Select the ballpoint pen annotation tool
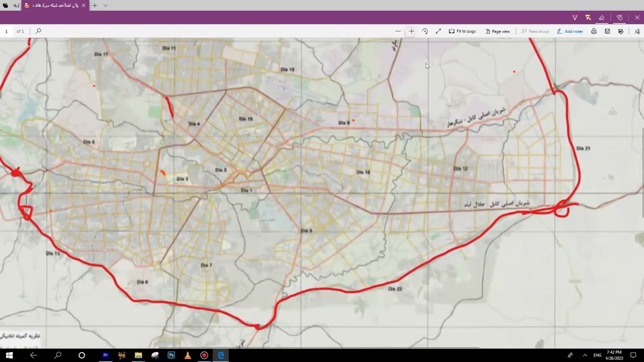The width and height of the screenshot is (644, 362). tap(575, 18)
